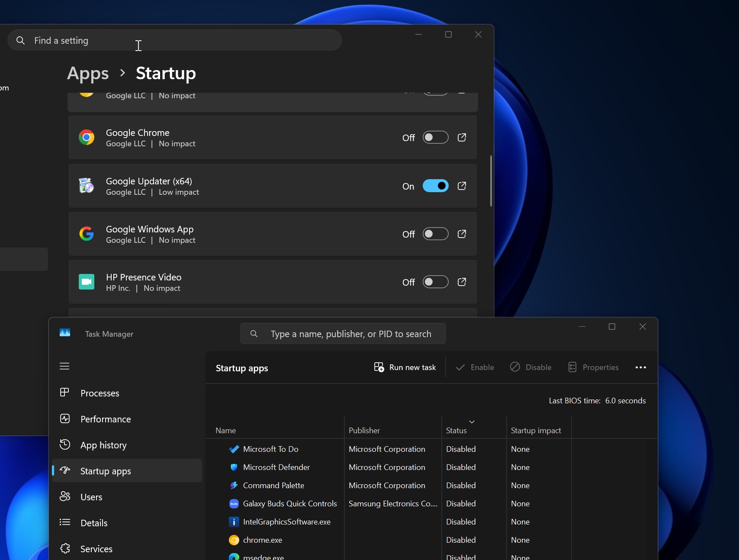Viewport: 739px width, 560px height.
Task: Click Task Manager search magnifier icon
Action: [254, 334]
